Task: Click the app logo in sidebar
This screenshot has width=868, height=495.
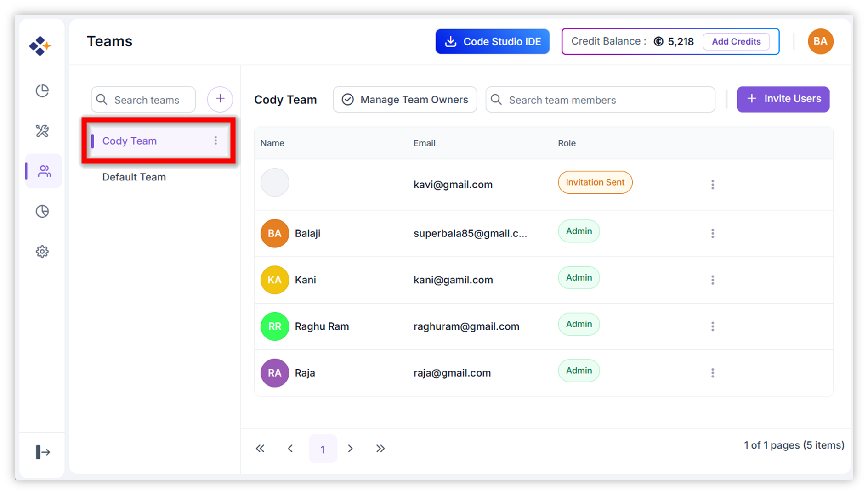Action: pyautogui.click(x=40, y=46)
